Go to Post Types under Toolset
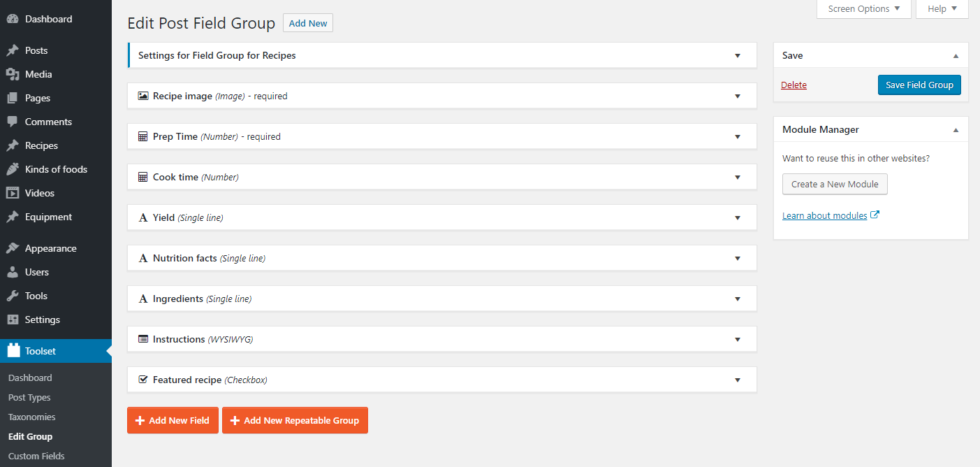Viewport: 980px width, 467px height. click(x=29, y=397)
